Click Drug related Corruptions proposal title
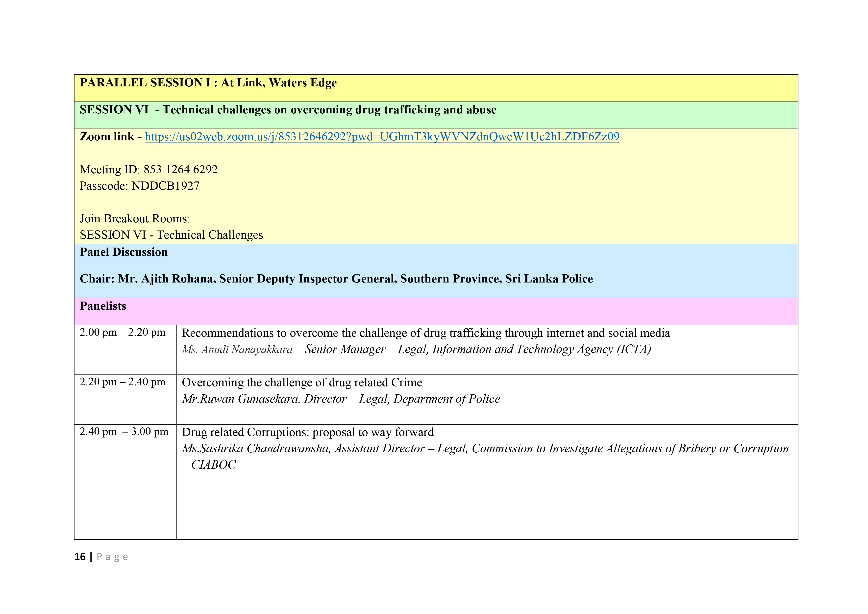Screen dimensions: 868x614 pyautogui.click(x=307, y=432)
